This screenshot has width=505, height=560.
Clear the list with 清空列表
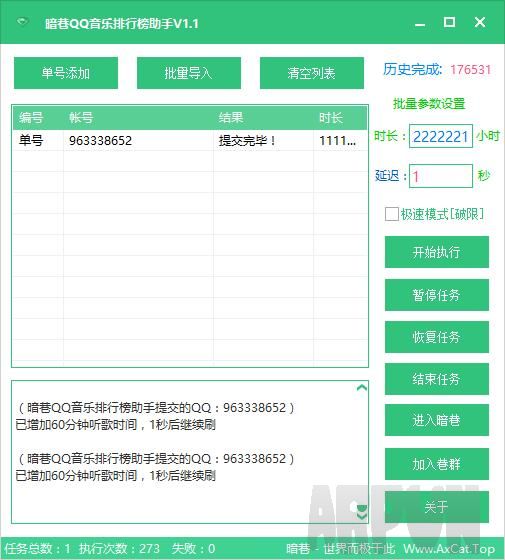(x=311, y=73)
